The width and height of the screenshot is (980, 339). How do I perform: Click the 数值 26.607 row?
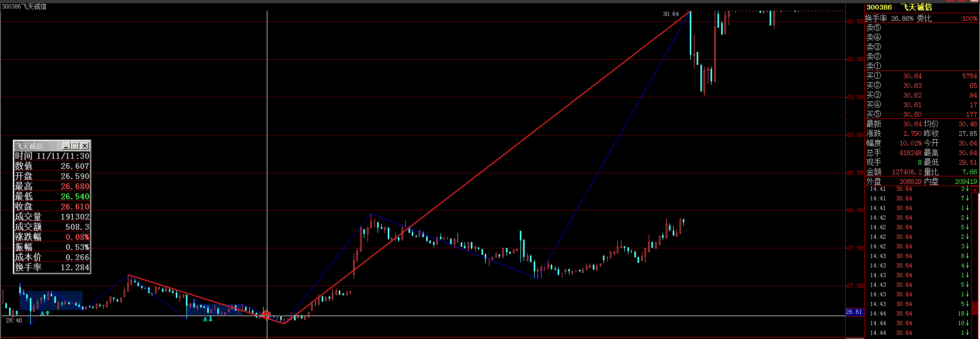pos(52,166)
